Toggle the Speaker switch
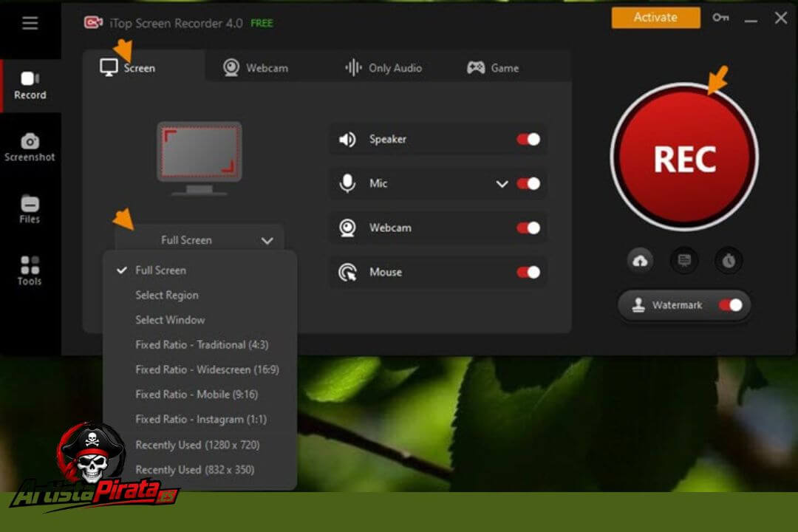Screen dimensions: 798x532 [x=529, y=140]
